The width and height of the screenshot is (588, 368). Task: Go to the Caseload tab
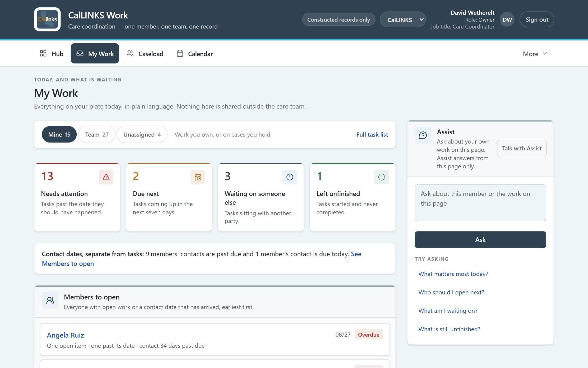click(145, 54)
